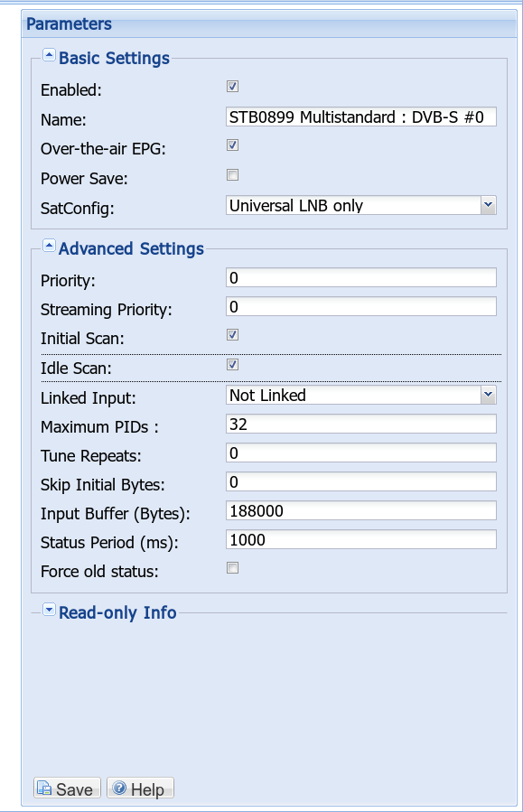Open the SatConfig dropdown arrow

489,205
